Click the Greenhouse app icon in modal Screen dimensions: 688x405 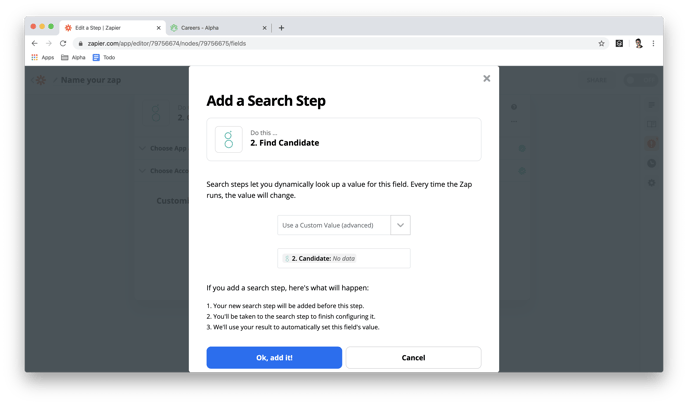click(x=229, y=140)
